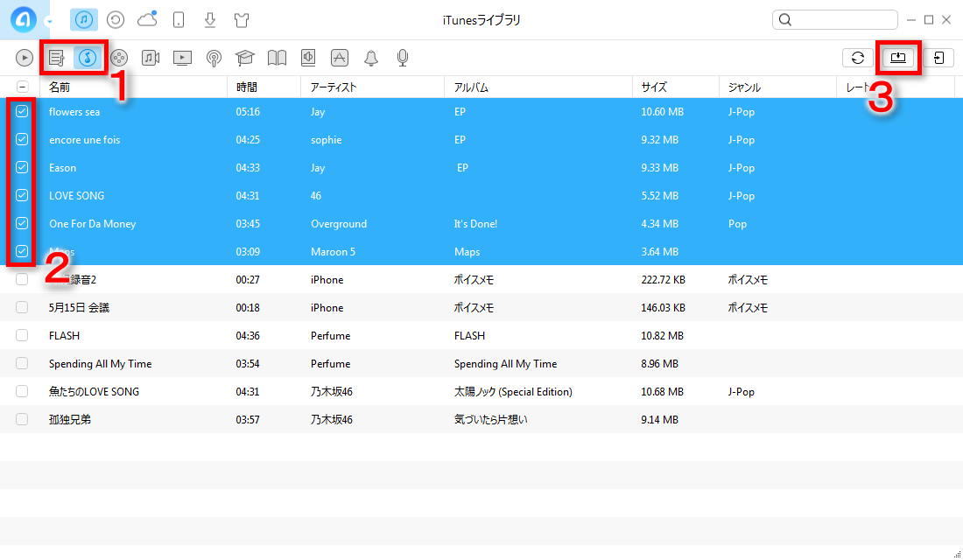Sort by the 名前 column header
The image size is (963, 560).
[x=133, y=87]
